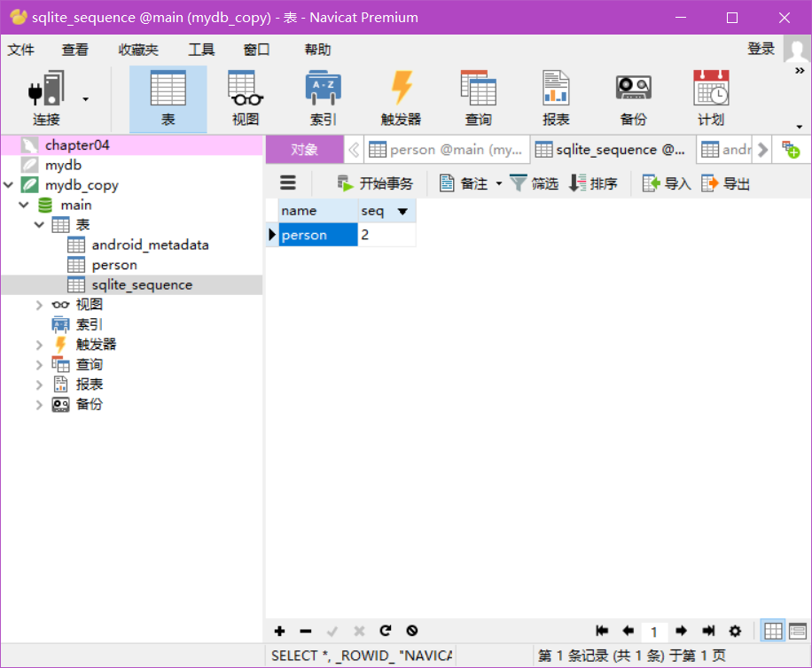Click the Sort (排序) button
Image resolution: width=812 pixels, height=668 pixels.
click(593, 183)
